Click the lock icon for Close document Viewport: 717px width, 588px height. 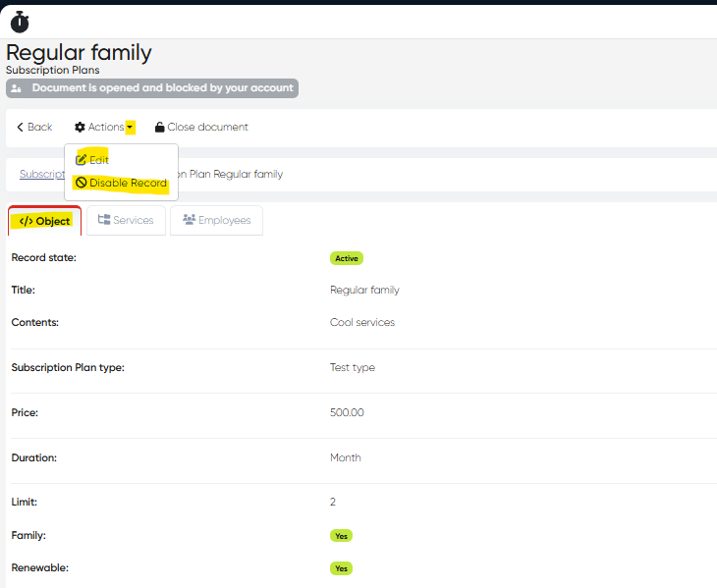pyautogui.click(x=160, y=128)
